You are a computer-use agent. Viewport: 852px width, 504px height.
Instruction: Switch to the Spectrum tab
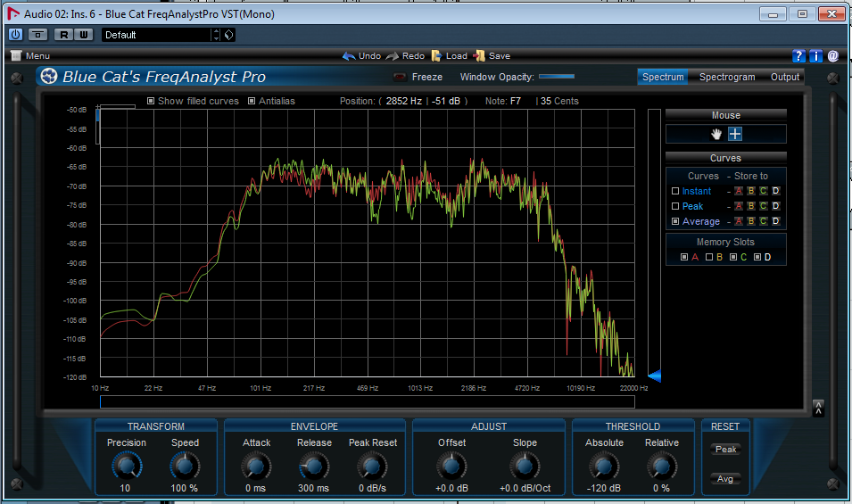[663, 77]
